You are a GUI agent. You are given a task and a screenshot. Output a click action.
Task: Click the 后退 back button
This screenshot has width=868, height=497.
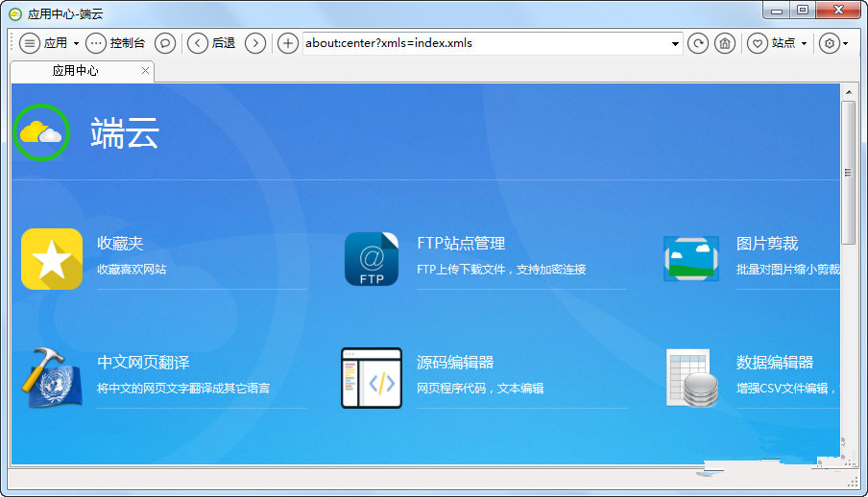[211, 43]
